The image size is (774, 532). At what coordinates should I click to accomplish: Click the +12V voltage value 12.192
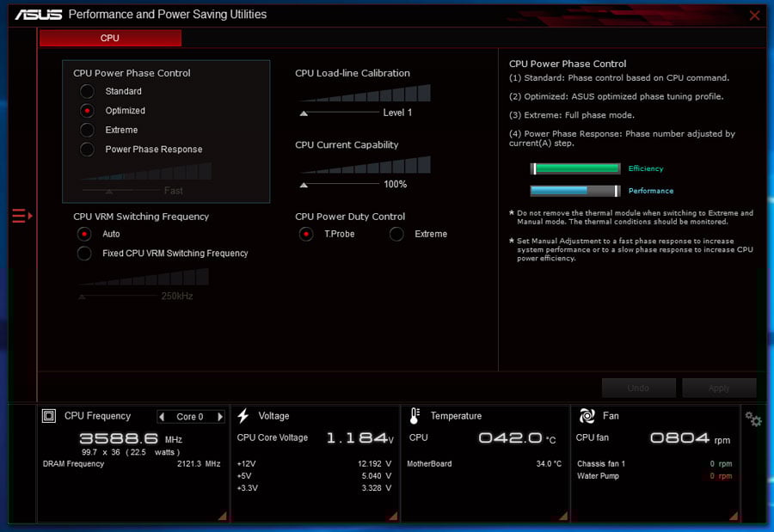pyautogui.click(x=374, y=464)
